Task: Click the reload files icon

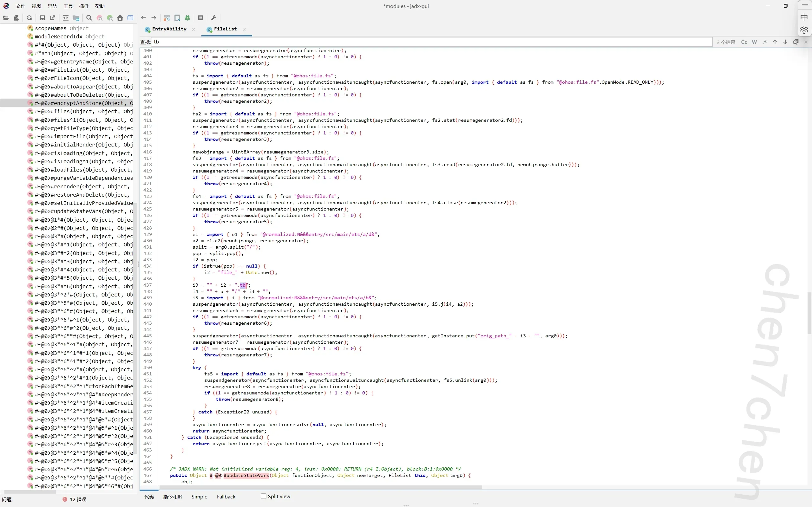Action: click(29, 18)
